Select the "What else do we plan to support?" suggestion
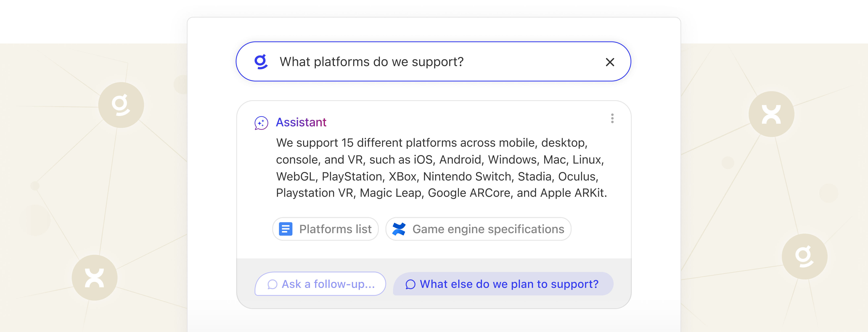 509,284
